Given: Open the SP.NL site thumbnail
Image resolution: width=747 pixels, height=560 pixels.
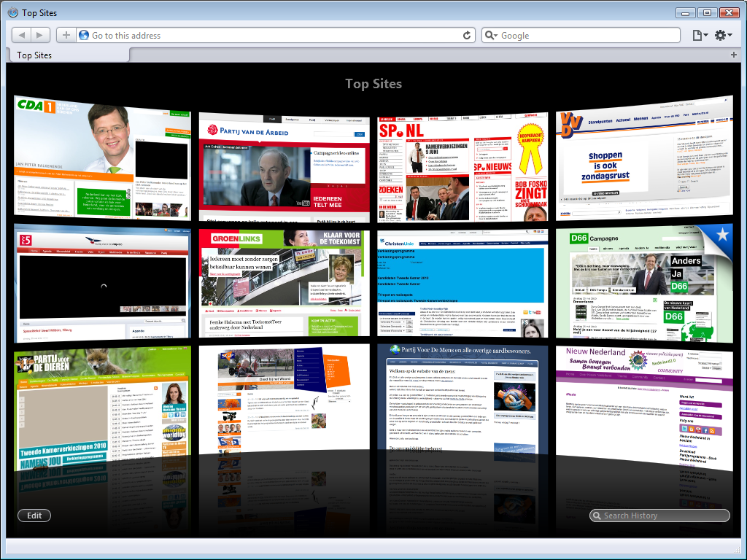Looking at the screenshot, I should [x=462, y=167].
